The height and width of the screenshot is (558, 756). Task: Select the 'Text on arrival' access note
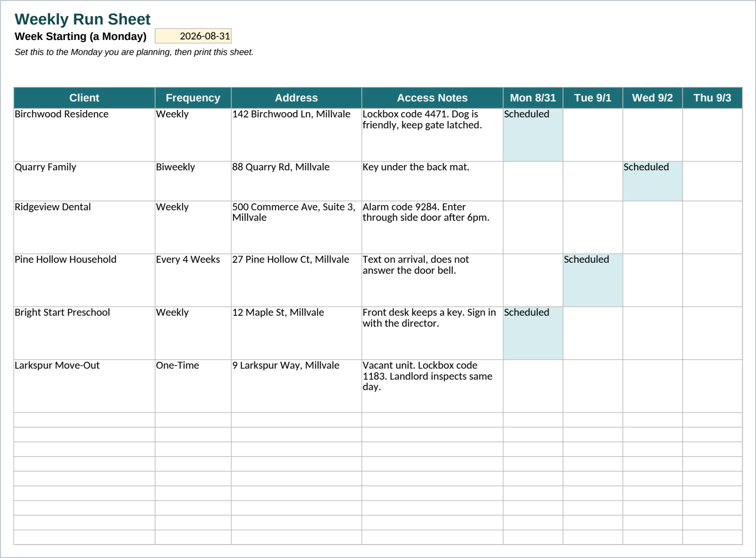[x=432, y=280]
